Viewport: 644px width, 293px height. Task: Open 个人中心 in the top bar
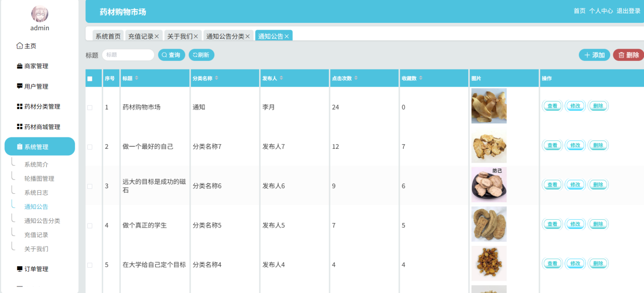click(x=601, y=11)
